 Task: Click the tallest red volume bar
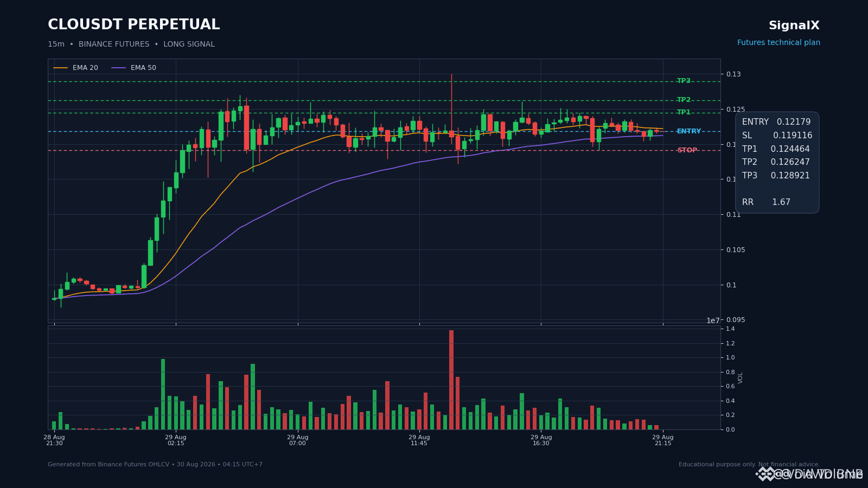pyautogui.click(x=451, y=380)
